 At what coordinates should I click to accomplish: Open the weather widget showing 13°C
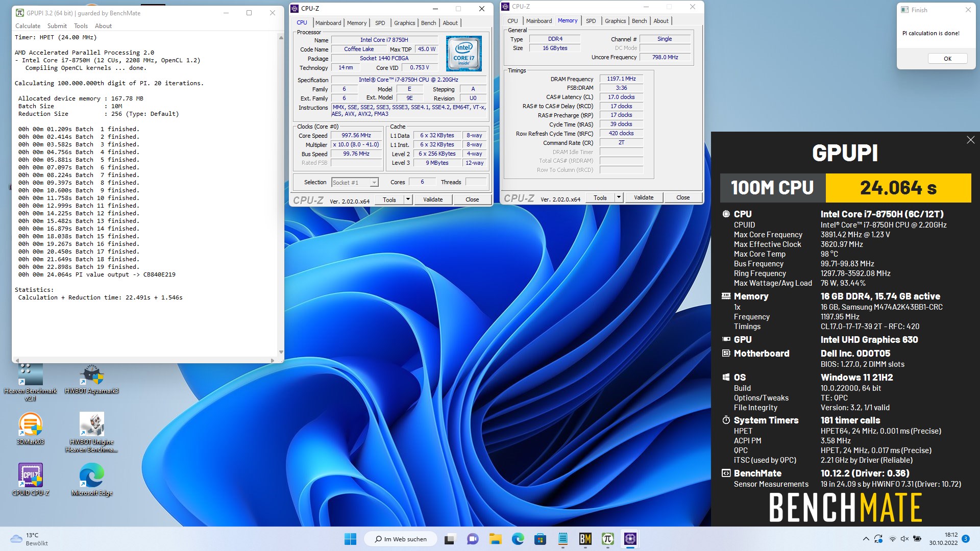coord(30,539)
